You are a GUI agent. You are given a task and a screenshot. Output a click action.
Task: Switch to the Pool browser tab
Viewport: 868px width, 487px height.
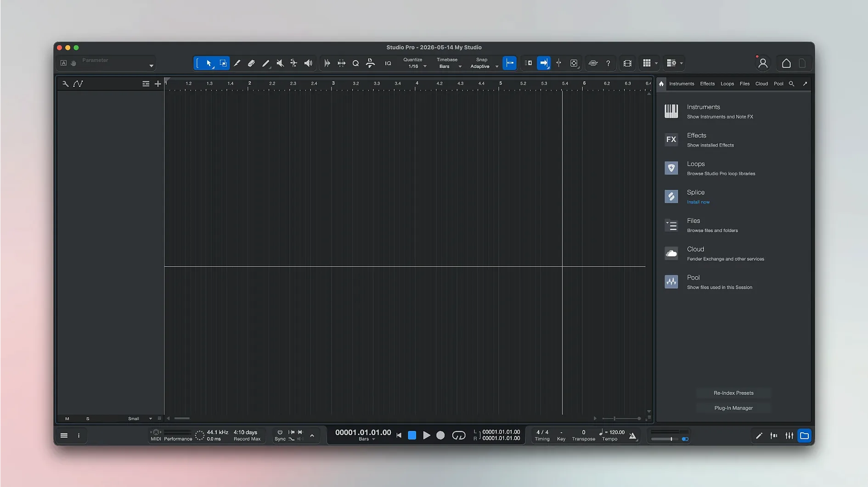tap(778, 84)
